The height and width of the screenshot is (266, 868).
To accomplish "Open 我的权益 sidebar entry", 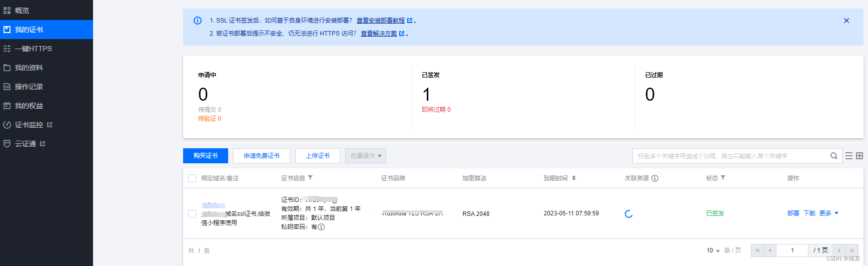I will [x=47, y=106].
